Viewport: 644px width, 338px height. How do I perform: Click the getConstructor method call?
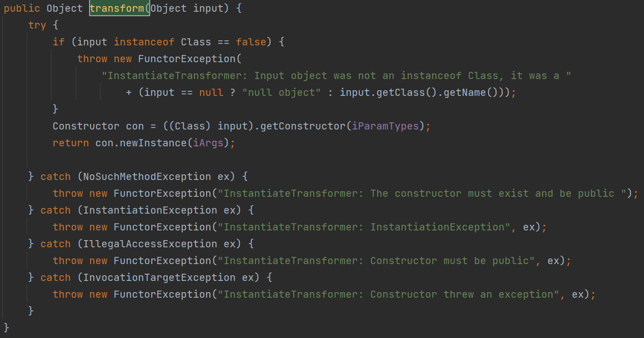[303, 126]
